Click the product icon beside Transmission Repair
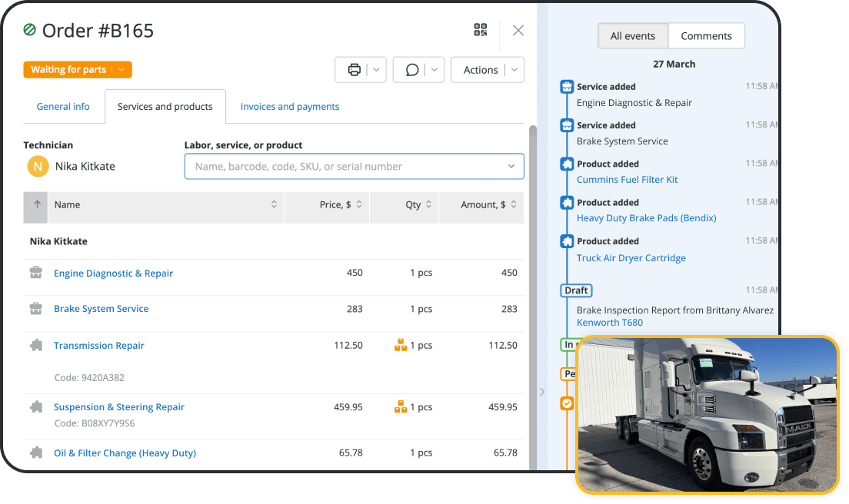Screen dimensions: 849x504 pyautogui.click(x=35, y=345)
